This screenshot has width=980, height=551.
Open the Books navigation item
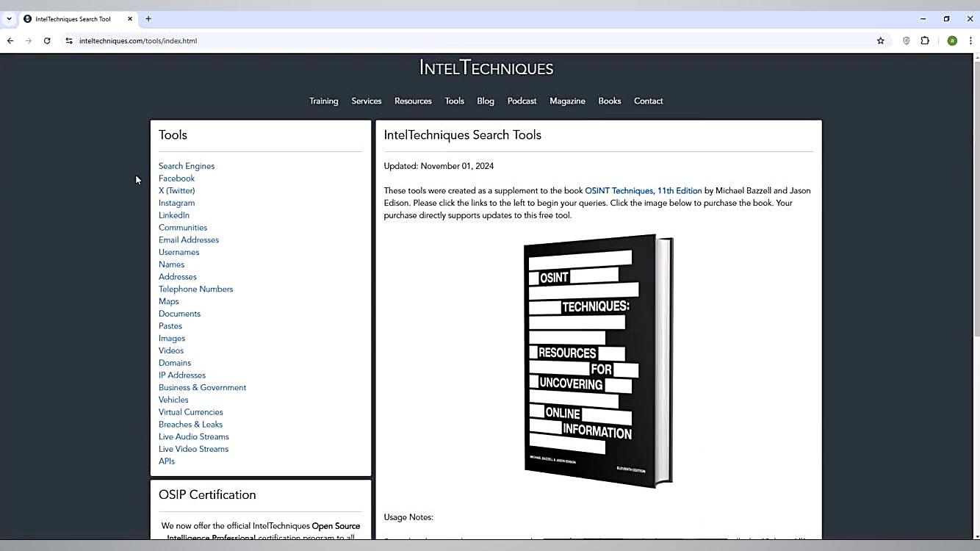[x=610, y=101]
